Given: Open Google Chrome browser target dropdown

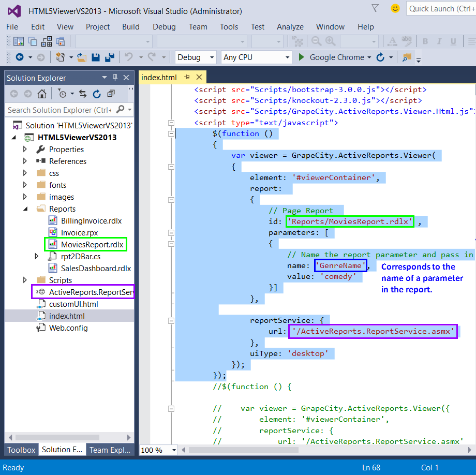Looking at the screenshot, I should (369, 57).
